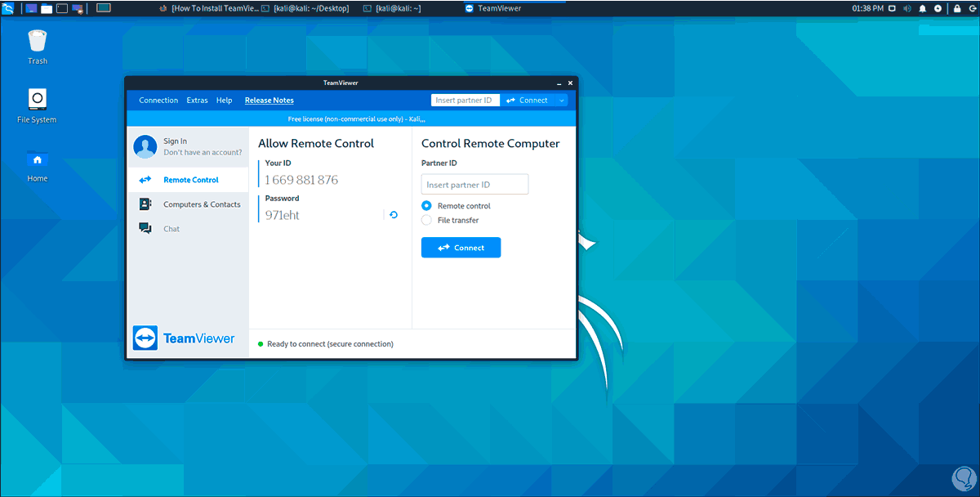Switch to the Remote Control tab

[188, 180]
